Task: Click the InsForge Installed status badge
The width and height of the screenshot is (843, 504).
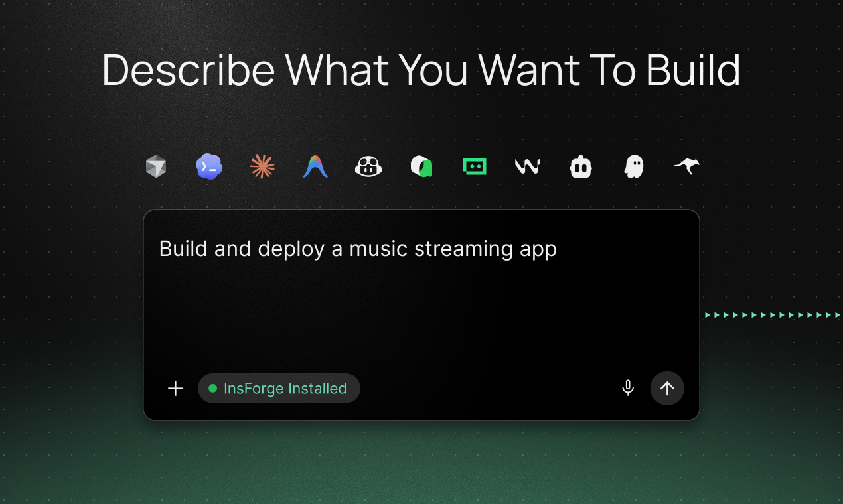Action: point(285,389)
